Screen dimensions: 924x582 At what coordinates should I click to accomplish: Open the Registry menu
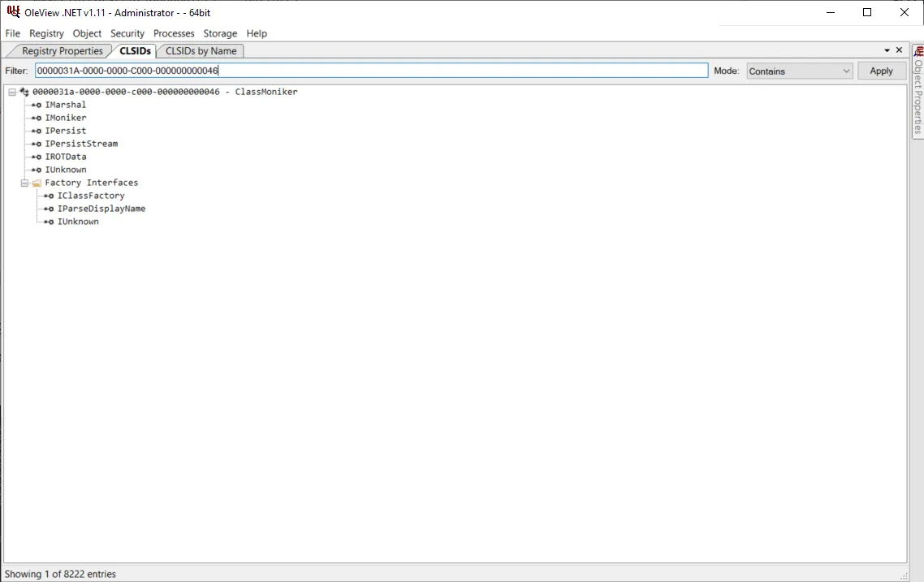coord(46,33)
